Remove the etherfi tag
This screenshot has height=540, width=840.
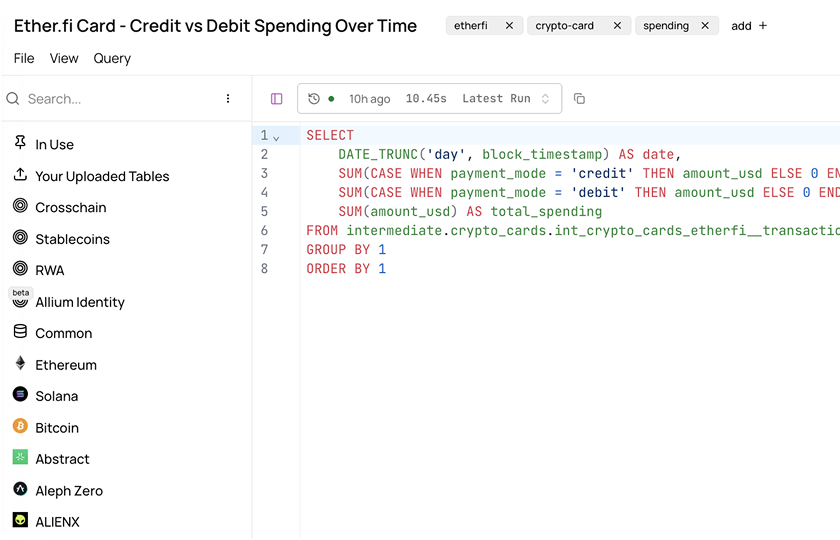(x=509, y=26)
